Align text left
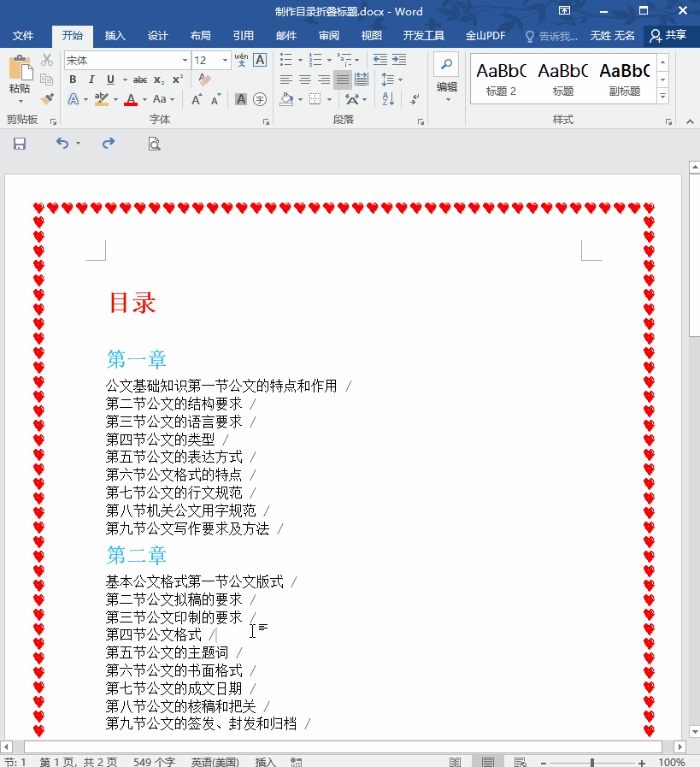Viewport: 700px width, 767px height. click(286, 80)
